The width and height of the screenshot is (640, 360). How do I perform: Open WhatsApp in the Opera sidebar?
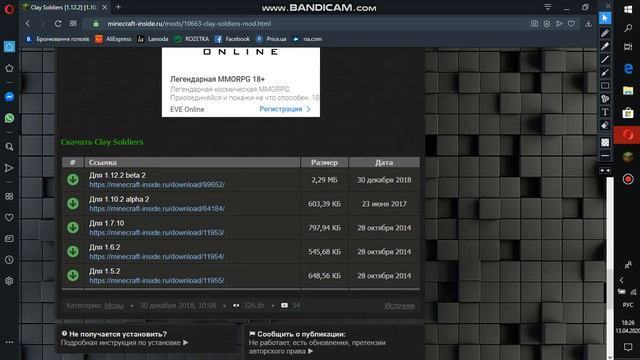pos(9,118)
